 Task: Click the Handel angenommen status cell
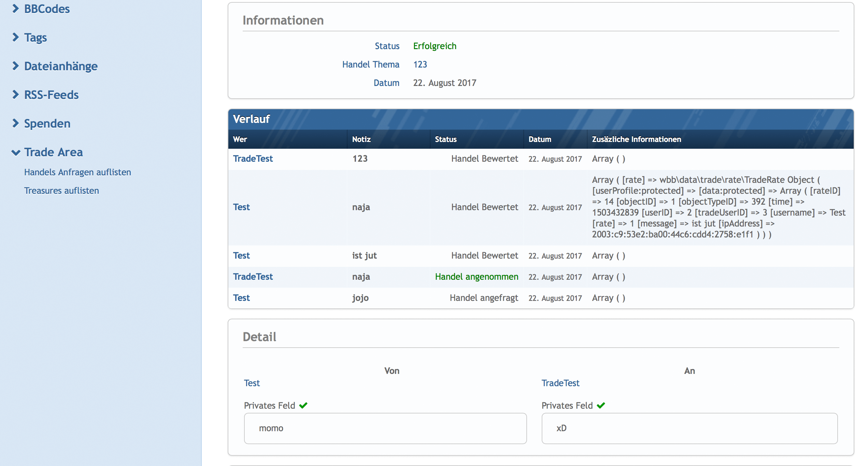point(477,277)
